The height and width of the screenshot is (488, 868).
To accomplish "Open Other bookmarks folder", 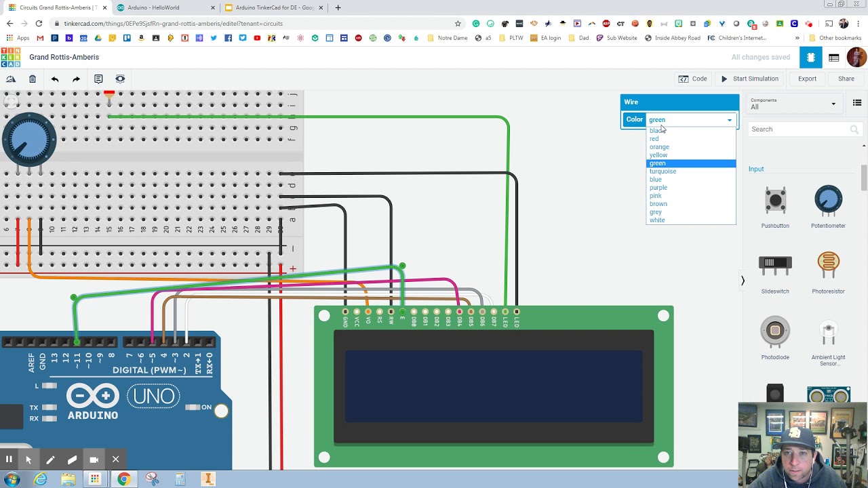I will 835,38.
